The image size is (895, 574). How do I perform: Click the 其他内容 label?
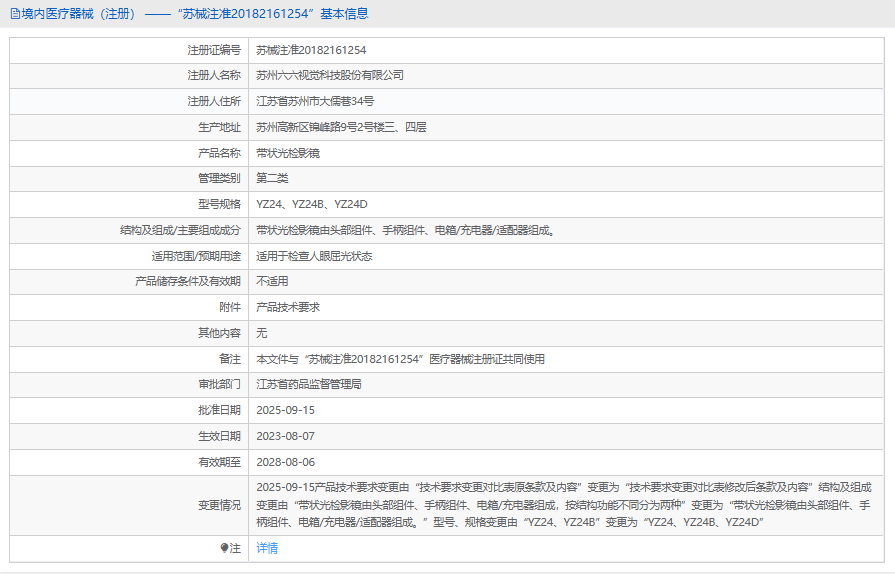219,333
